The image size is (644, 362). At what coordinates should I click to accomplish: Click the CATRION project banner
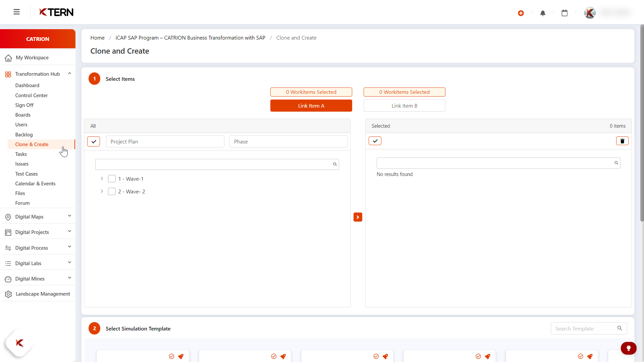pyautogui.click(x=38, y=39)
